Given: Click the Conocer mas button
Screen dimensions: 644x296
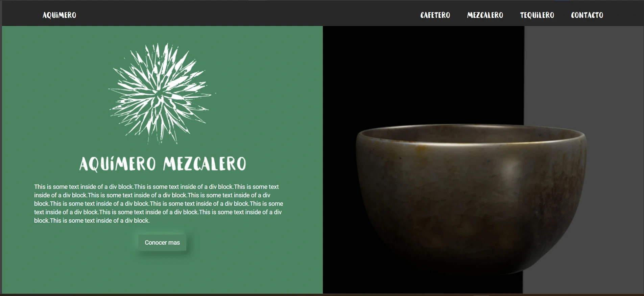Looking at the screenshot, I should [162, 243].
